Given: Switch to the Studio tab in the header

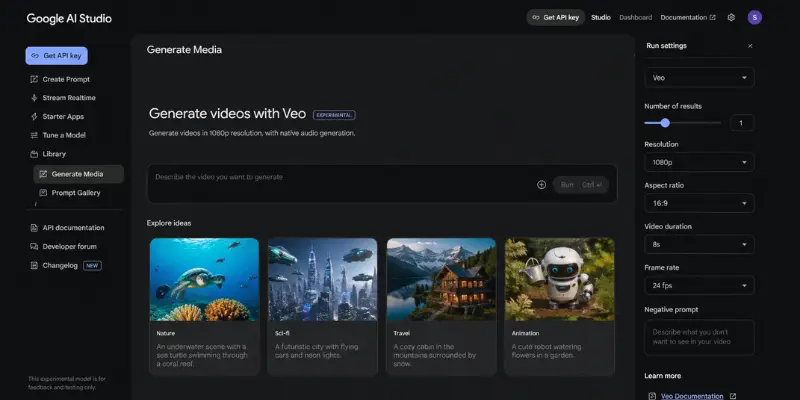Looking at the screenshot, I should (601, 17).
